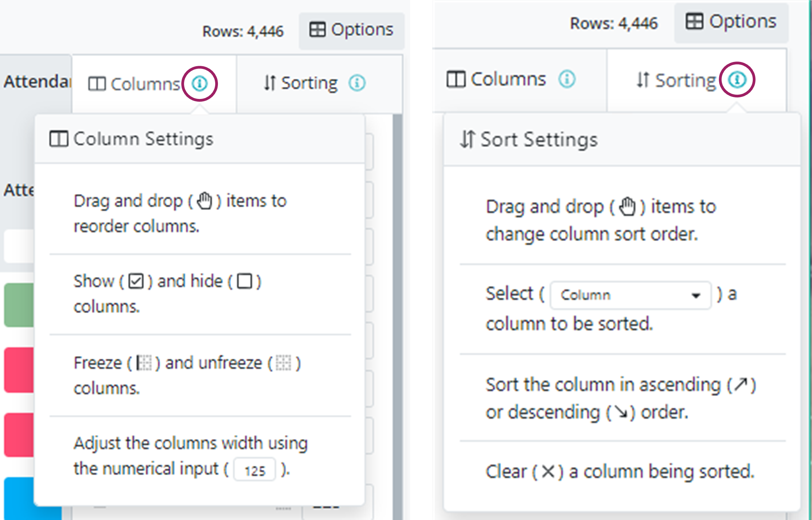Click the Column Settings panel header icon

(x=59, y=137)
